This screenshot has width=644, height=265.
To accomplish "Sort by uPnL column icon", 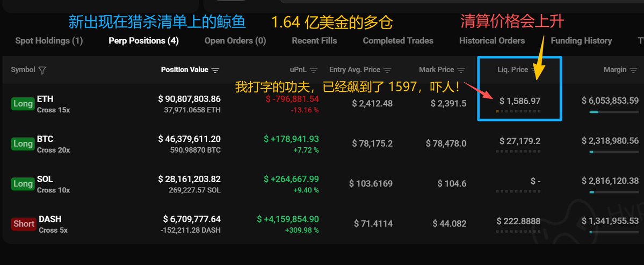I will point(314,70).
